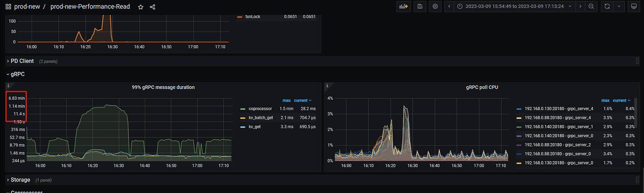This screenshot has width=644, height=193.
Task: Save the dashboard with the floppy disk icon
Action: 420,7
